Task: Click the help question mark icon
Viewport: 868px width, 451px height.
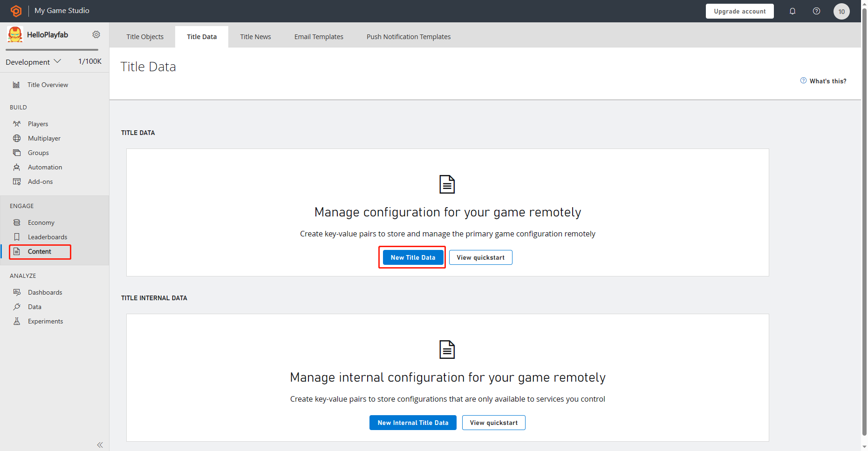Action: (x=816, y=11)
